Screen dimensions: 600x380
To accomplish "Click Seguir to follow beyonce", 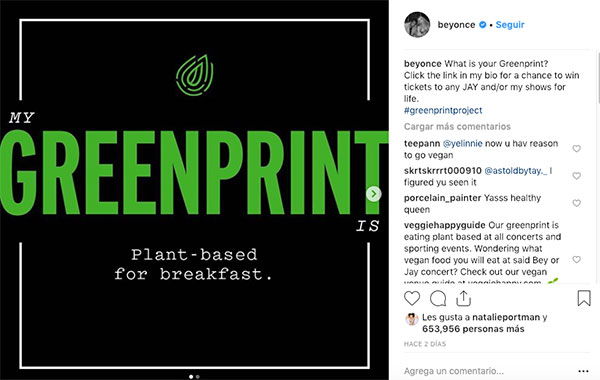I will (x=510, y=24).
